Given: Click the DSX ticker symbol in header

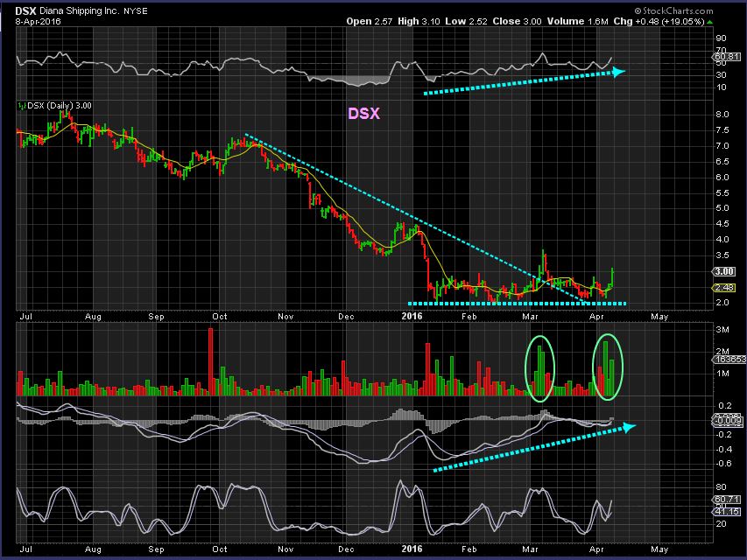Looking at the screenshot, I should tap(26, 10).
